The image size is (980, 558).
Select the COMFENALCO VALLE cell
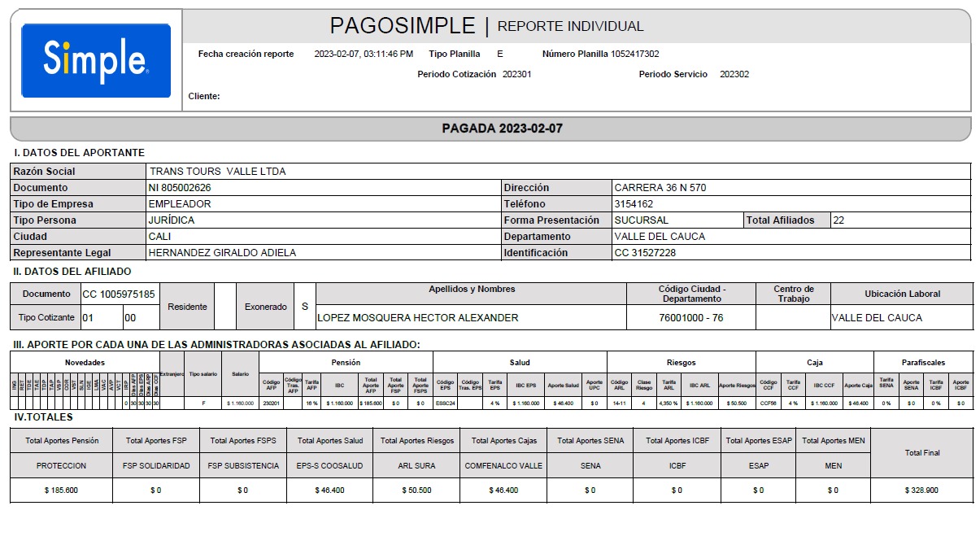click(504, 466)
